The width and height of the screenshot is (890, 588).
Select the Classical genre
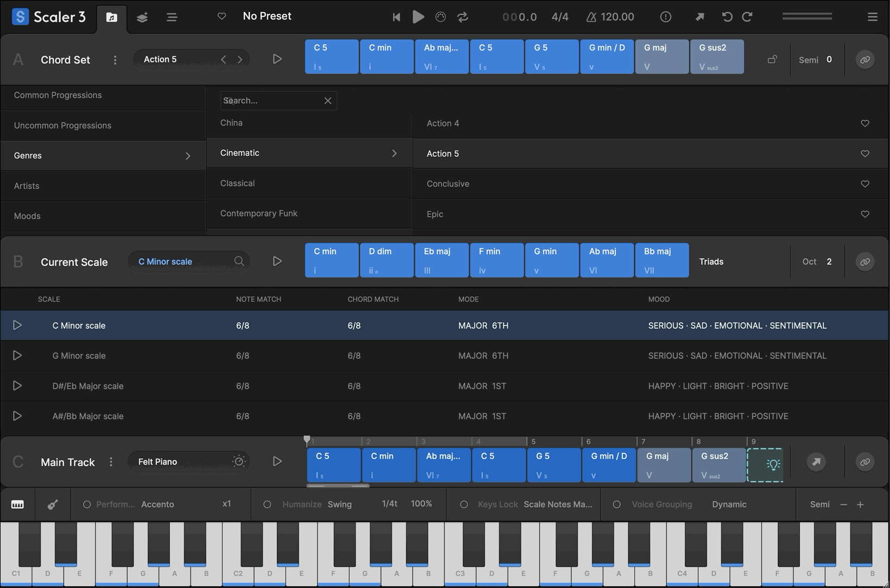click(309, 183)
